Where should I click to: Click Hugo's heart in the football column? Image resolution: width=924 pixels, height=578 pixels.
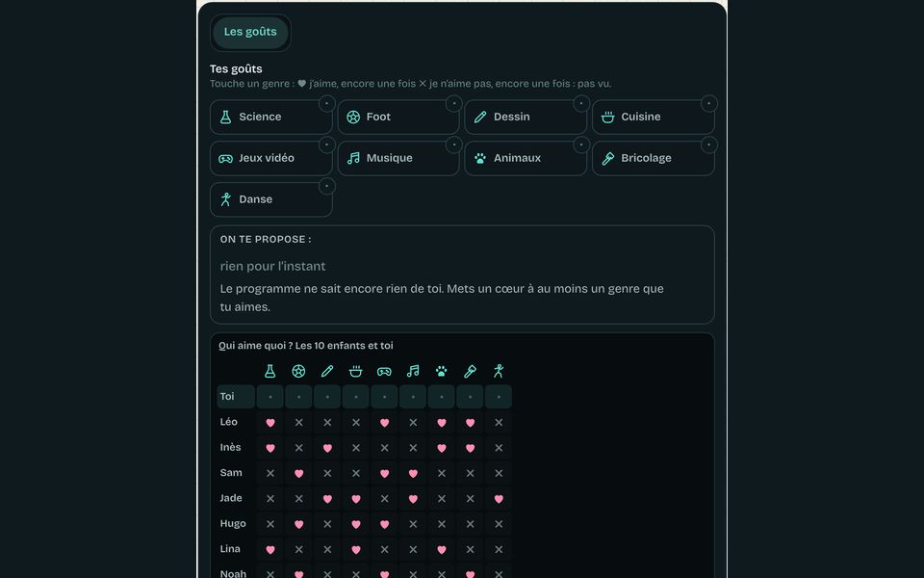[x=298, y=524]
